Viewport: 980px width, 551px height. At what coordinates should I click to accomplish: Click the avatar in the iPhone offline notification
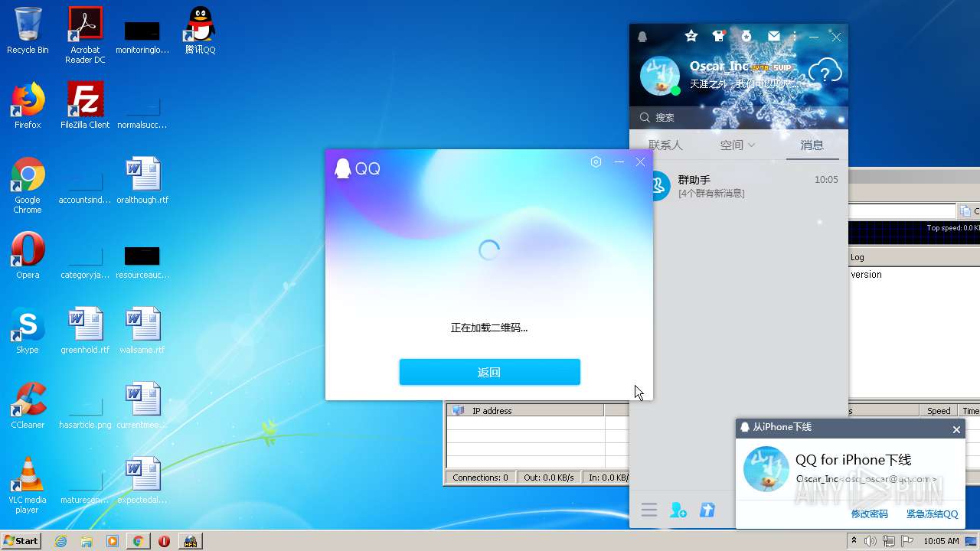coord(766,468)
